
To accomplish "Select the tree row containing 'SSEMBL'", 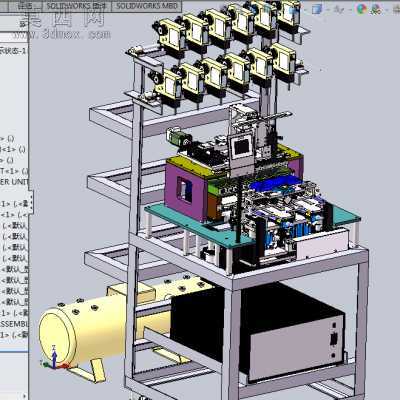I will [x=14, y=323].
